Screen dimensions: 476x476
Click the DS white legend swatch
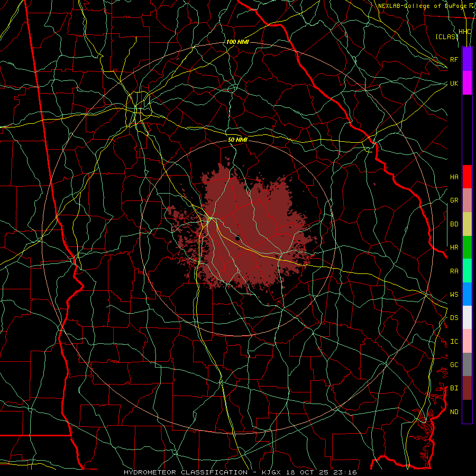click(467, 317)
